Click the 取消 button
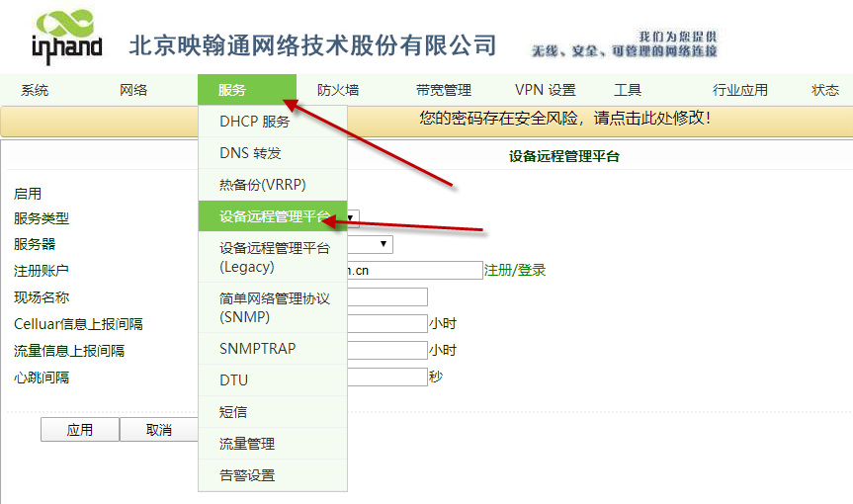The height and width of the screenshot is (504, 853). click(x=158, y=430)
